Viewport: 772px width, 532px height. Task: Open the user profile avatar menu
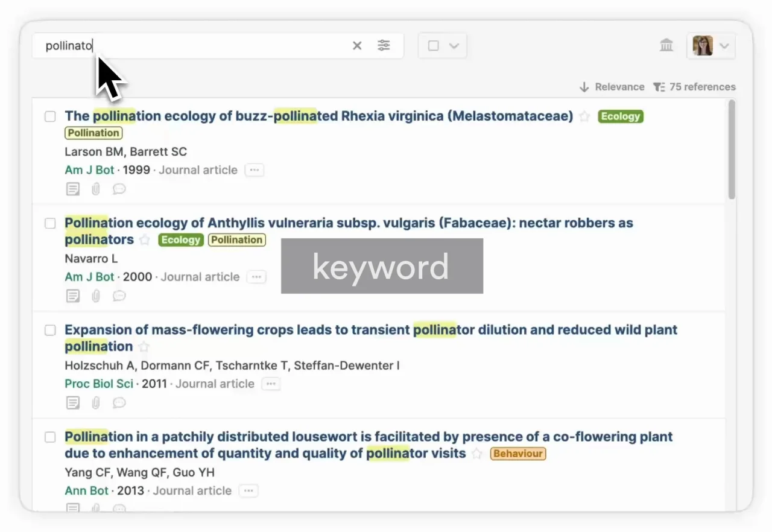710,46
